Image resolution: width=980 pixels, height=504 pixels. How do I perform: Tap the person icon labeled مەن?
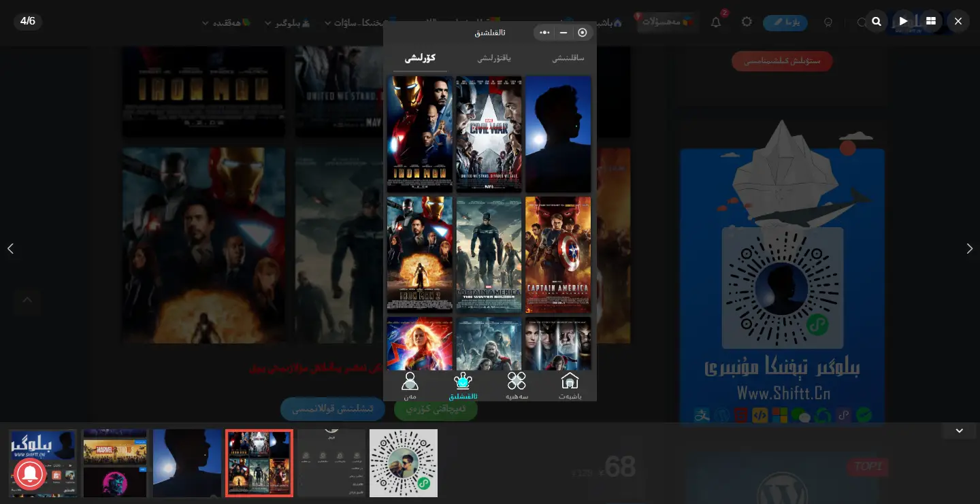410,385
